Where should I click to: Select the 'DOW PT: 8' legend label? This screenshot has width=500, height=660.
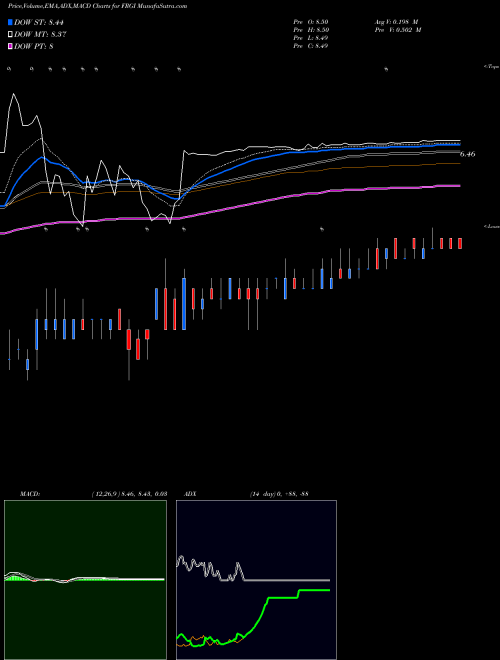[x=34, y=46]
